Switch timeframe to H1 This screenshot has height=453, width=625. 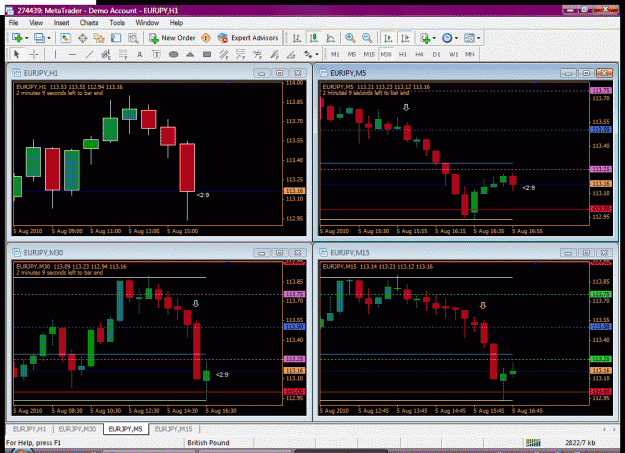403,54
